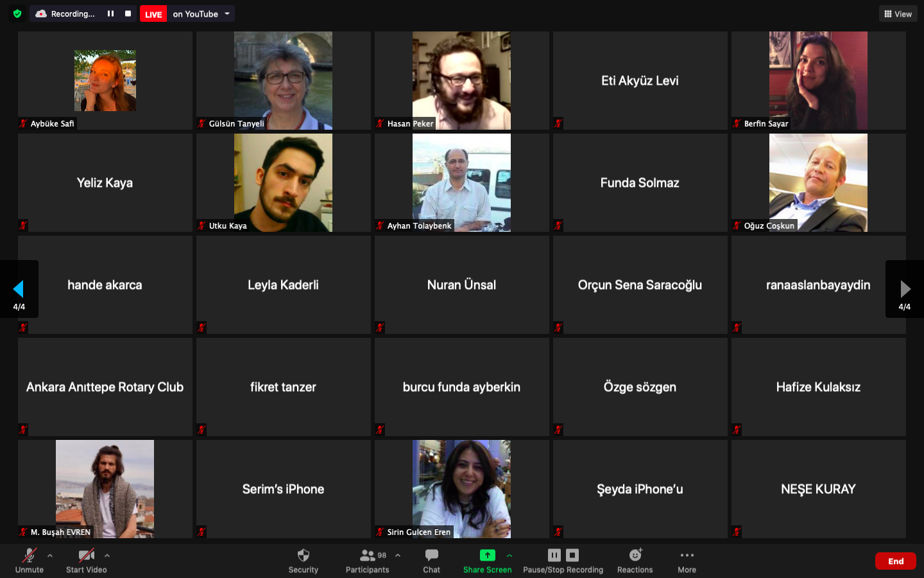The height and width of the screenshot is (578, 924).
Task: Select Gülsün Tanyeli's video tile
Action: click(284, 80)
